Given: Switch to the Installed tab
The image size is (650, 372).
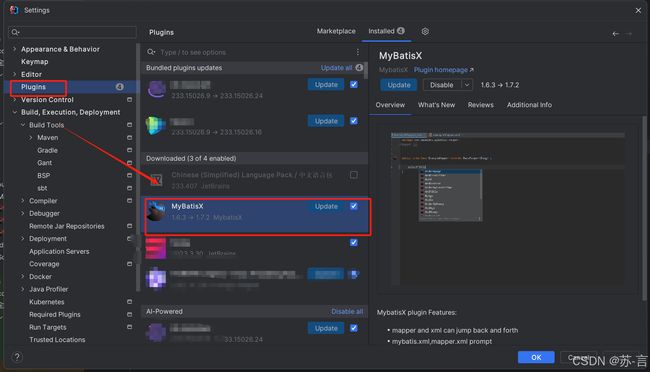Looking at the screenshot, I should coord(386,31).
